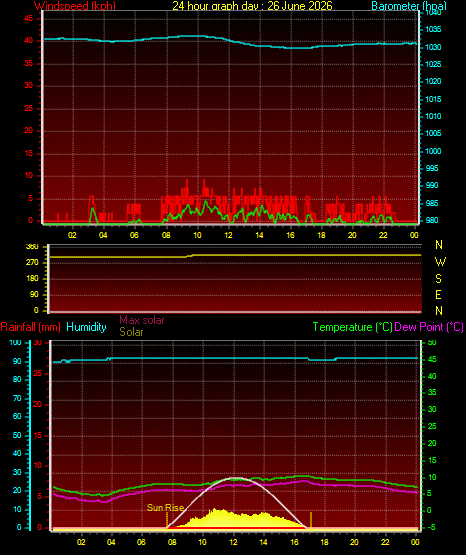
Task: Click the '1030' barometer axis value
Action: 433,47
